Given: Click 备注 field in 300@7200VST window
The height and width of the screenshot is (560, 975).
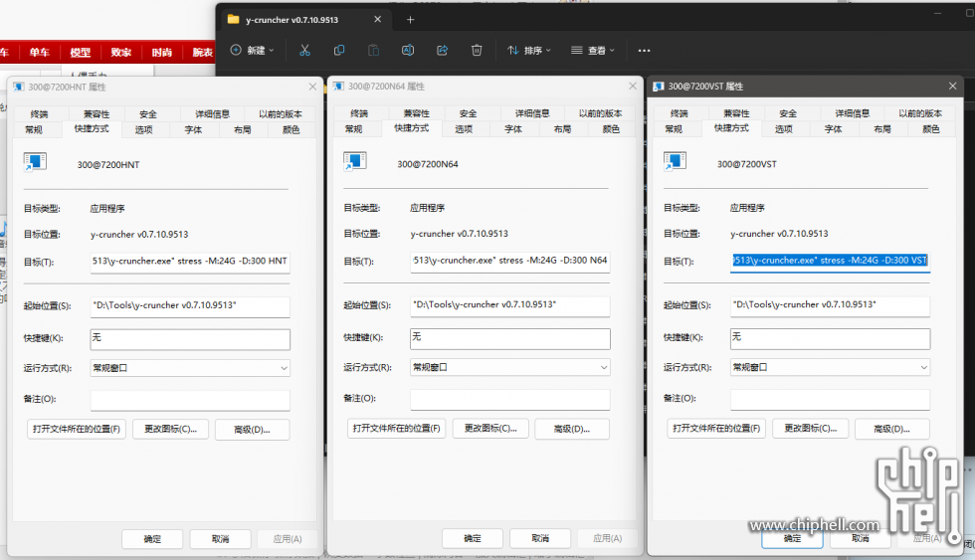Looking at the screenshot, I should [x=830, y=399].
